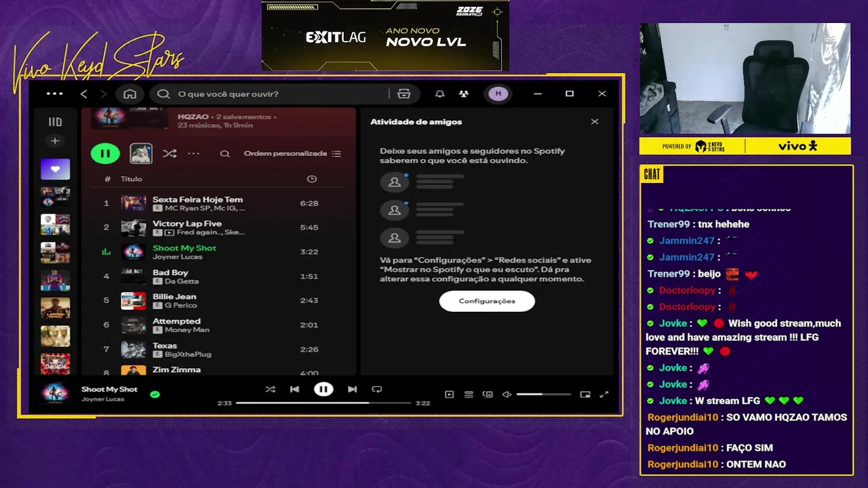
Task: Toggle liked green check in player bar
Action: (x=155, y=394)
